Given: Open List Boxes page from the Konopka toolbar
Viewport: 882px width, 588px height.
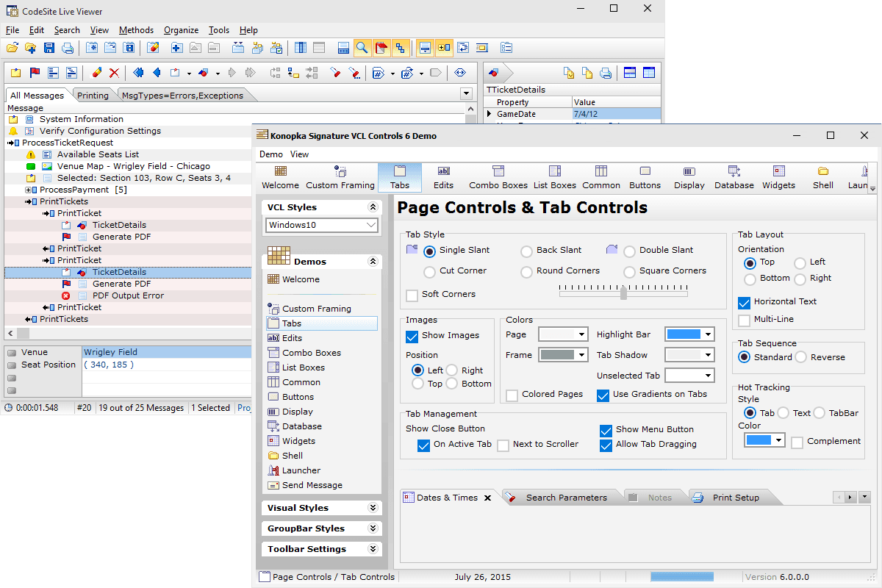Looking at the screenshot, I should 554,178.
